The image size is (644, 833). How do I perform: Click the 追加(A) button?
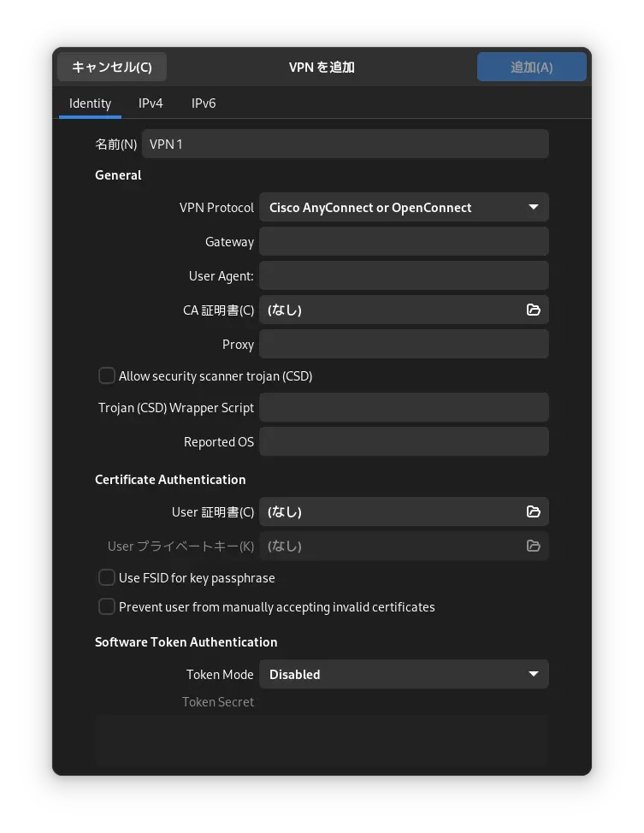pos(532,67)
